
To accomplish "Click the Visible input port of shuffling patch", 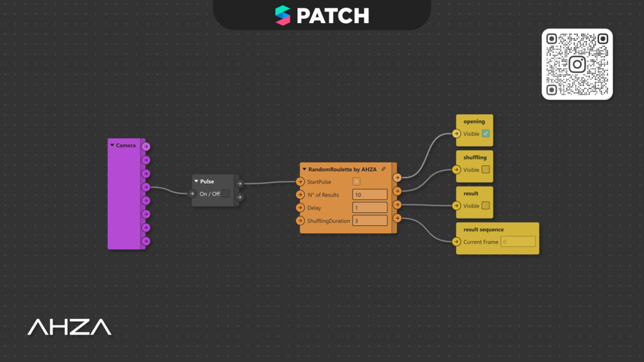I will pyautogui.click(x=456, y=170).
